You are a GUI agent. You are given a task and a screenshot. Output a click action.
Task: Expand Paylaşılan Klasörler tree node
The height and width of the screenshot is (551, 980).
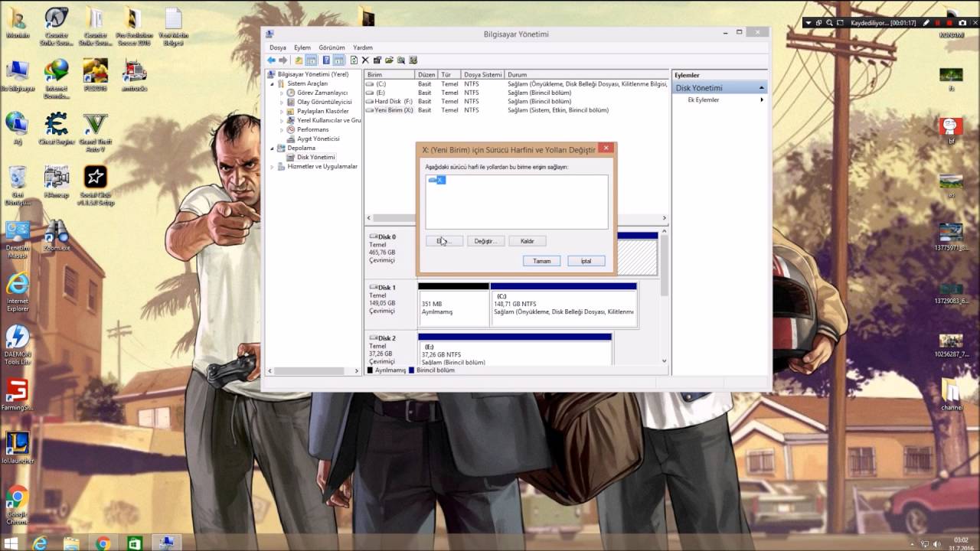coord(281,111)
